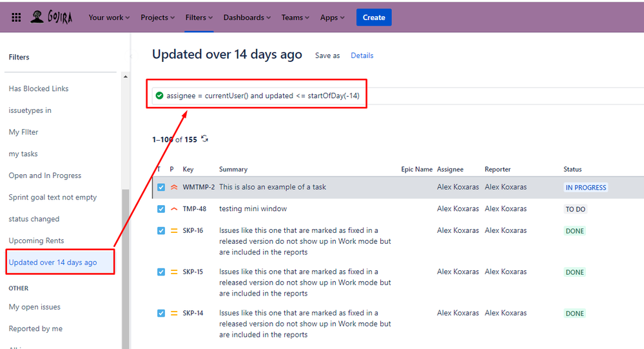
Task: Open issue key SKP-15
Action: [193, 272]
